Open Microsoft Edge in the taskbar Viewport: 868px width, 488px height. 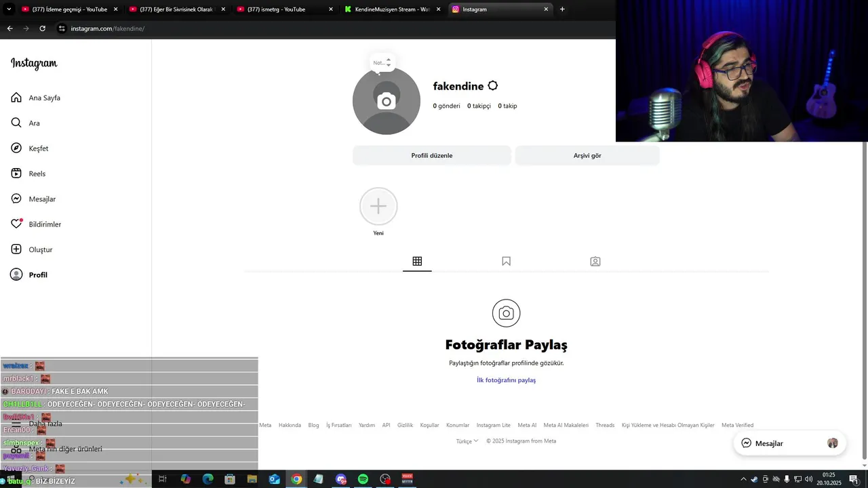[x=208, y=479]
